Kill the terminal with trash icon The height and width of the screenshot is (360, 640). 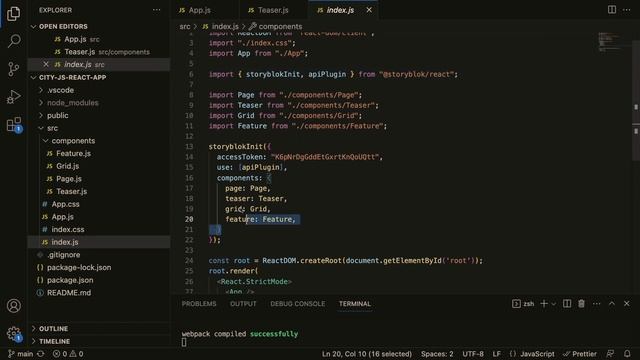tap(581, 304)
